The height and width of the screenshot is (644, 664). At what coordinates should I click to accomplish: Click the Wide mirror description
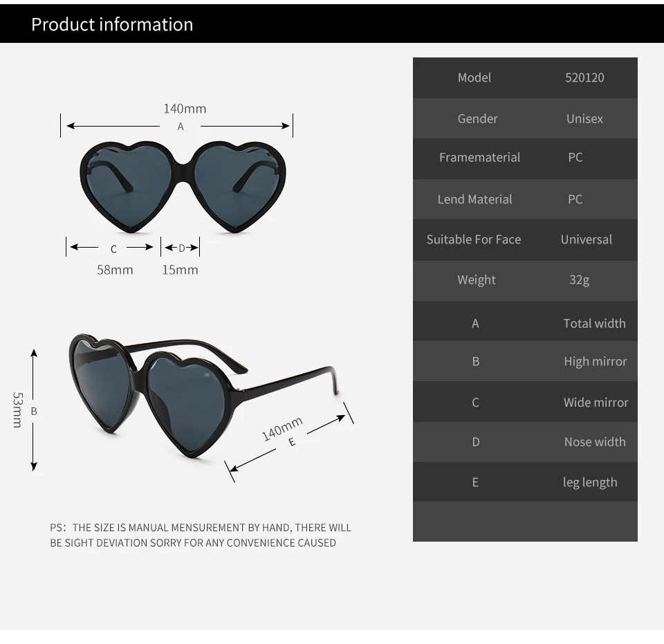click(596, 402)
